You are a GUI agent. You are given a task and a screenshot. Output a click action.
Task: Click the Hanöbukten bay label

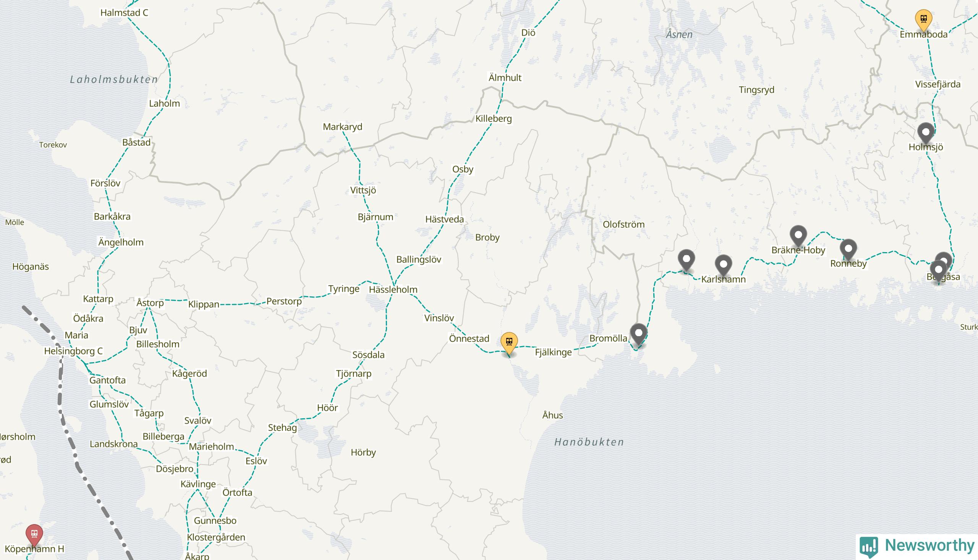[589, 442]
